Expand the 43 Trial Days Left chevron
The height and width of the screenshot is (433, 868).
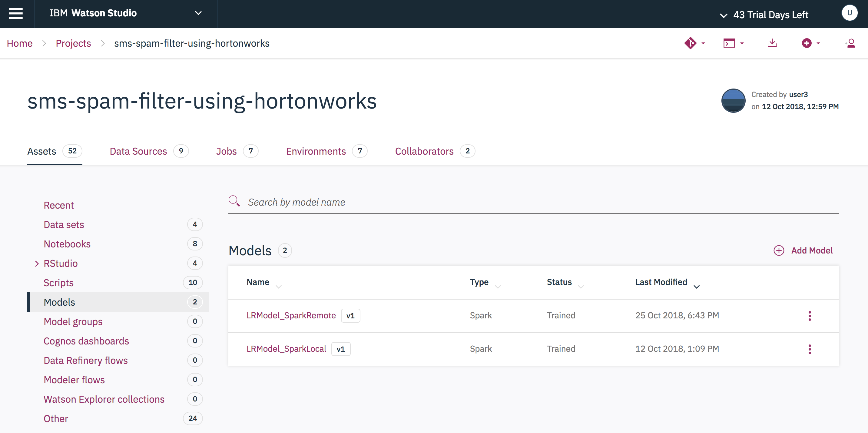pos(723,15)
